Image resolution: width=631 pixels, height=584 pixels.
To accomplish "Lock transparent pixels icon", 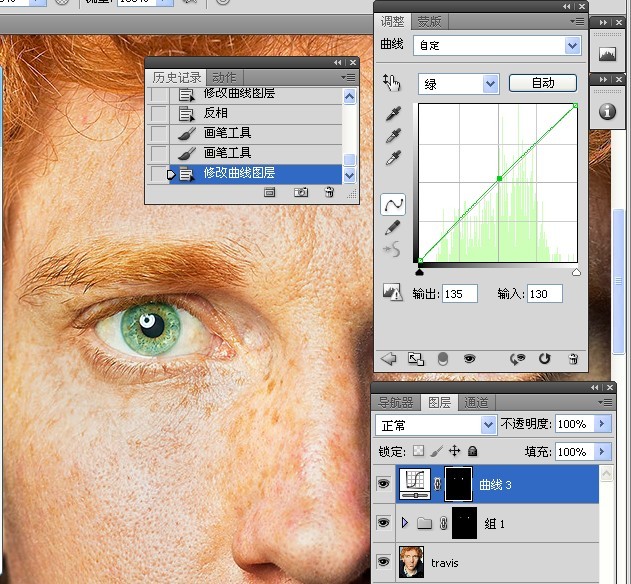I will [x=419, y=450].
